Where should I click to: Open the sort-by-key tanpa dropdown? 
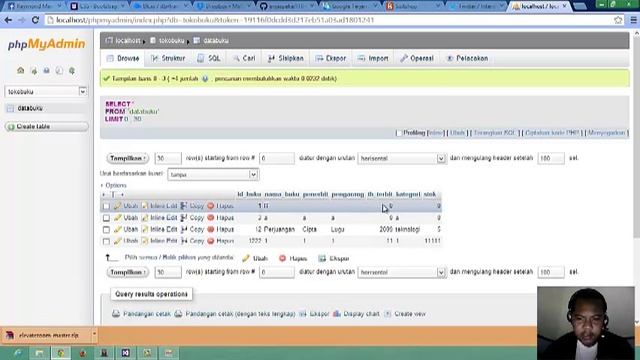(x=213, y=175)
